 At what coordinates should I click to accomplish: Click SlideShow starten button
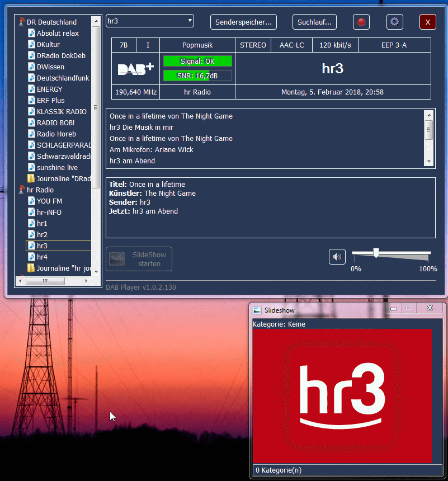pyautogui.click(x=139, y=259)
